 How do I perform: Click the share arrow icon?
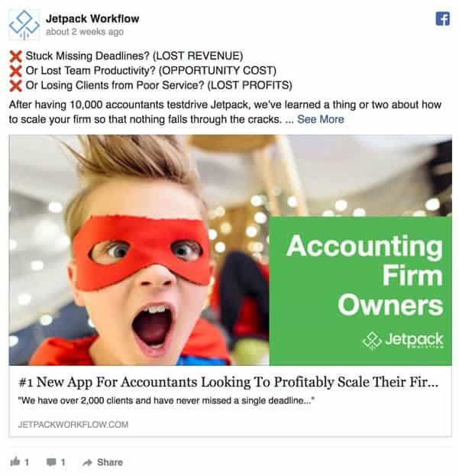pos(87,462)
